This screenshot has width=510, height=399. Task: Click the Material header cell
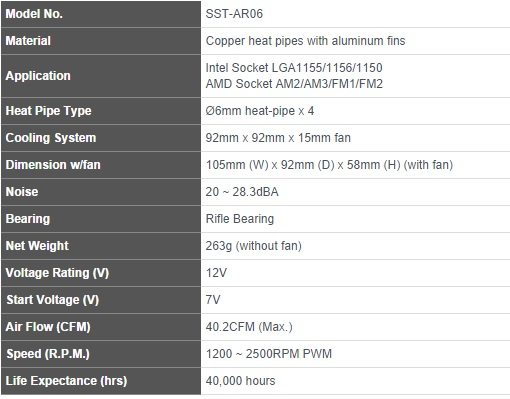point(101,41)
